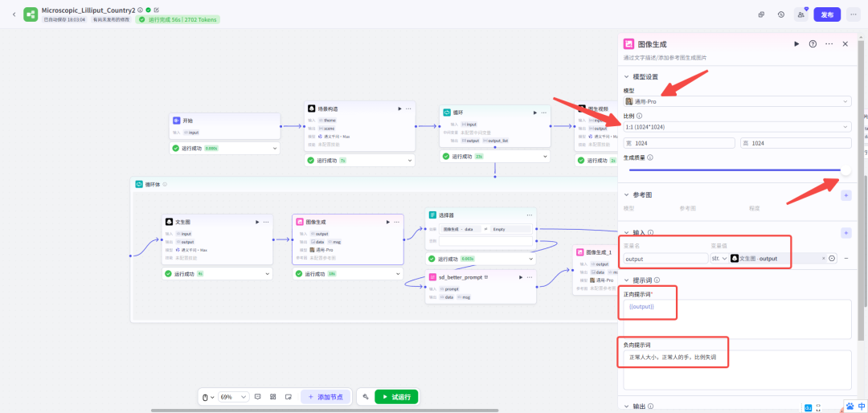Click the 宽 1024 width field
This screenshot has height=413, width=868.
tap(679, 143)
